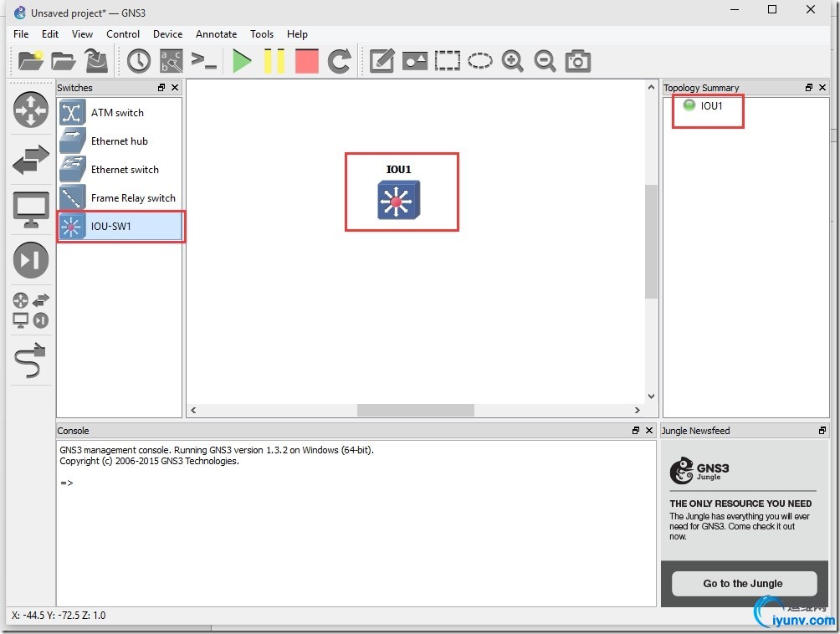Select the Draw ellipse tool

coord(480,60)
